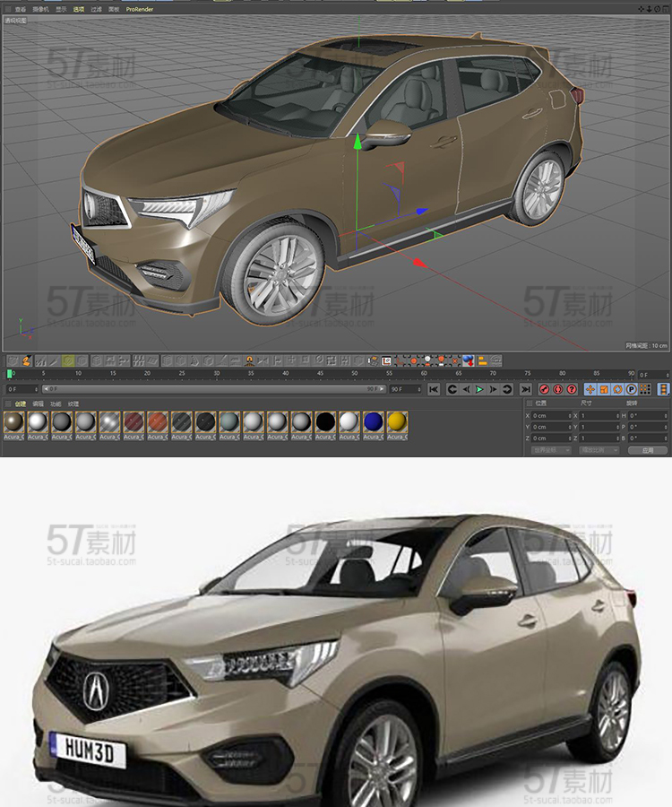Open the red question mark keyframe icon
Viewport: 672px width, 807px height.
pyautogui.click(x=572, y=390)
